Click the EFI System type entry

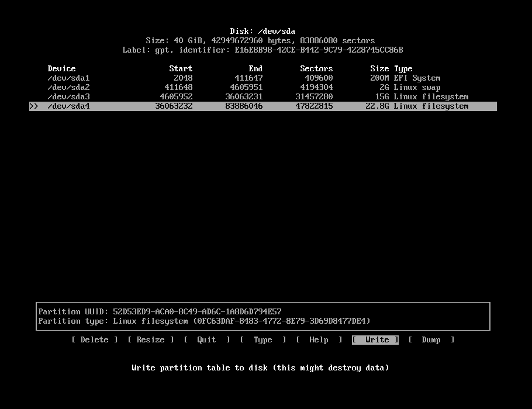click(417, 78)
